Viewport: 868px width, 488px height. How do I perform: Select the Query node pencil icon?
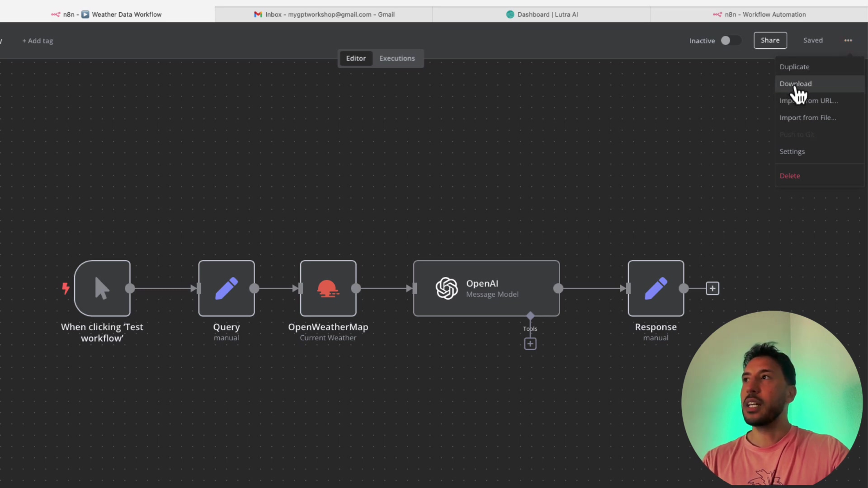pyautogui.click(x=226, y=288)
